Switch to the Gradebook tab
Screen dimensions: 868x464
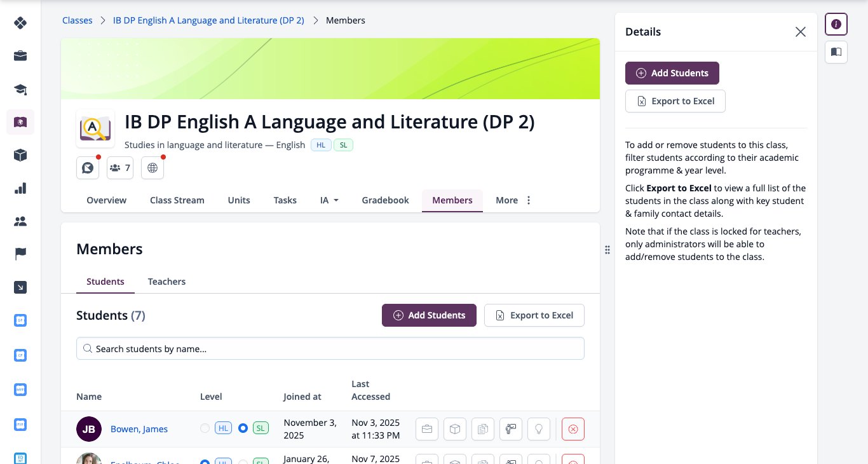(x=385, y=200)
